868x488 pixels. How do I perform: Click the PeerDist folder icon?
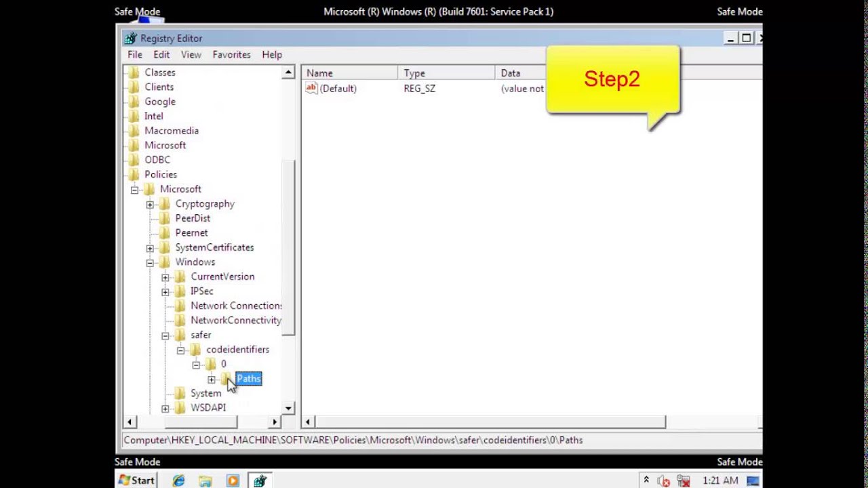coord(165,218)
